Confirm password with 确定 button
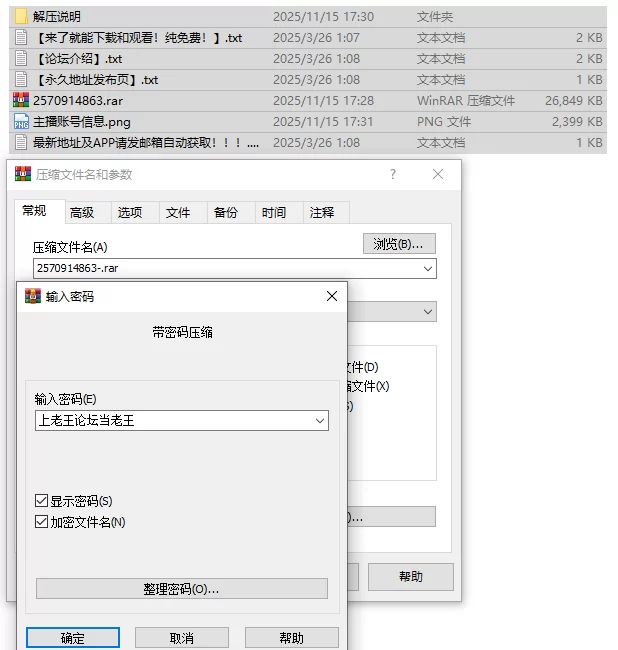The image size is (618, 650). [73, 638]
